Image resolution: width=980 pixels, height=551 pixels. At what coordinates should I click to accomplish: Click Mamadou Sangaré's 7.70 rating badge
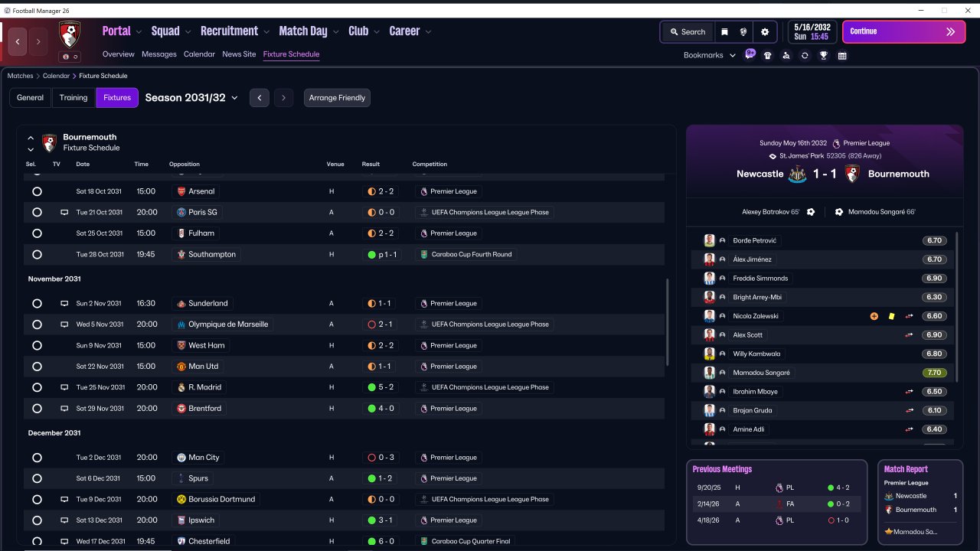935,373
